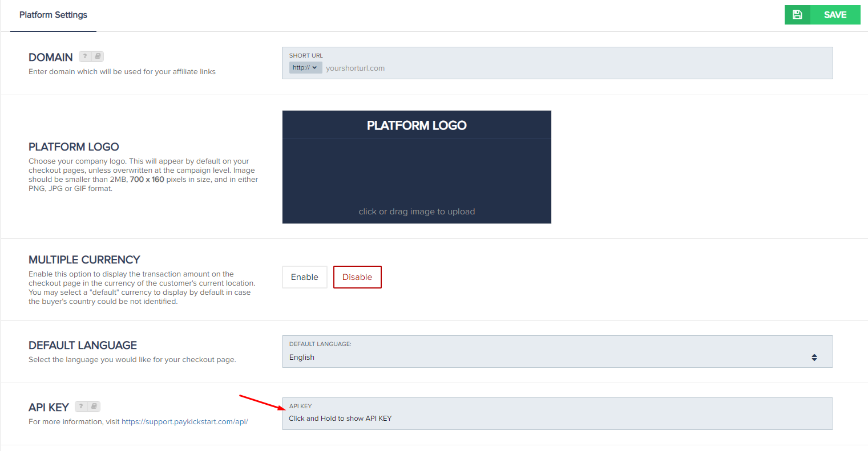Click the 'click or drag image to upload' text
868x451 pixels.
tap(417, 212)
